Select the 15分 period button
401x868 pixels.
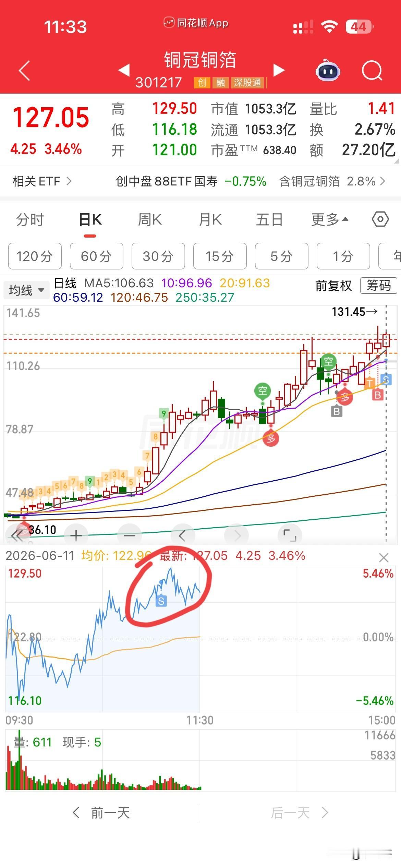[x=220, y=256]
